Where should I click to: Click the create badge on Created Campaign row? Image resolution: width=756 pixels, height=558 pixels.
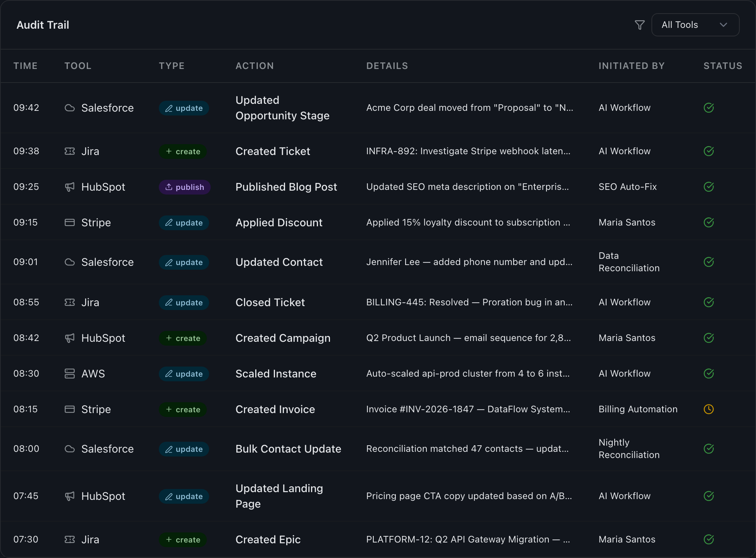pyautogui.click(x=183, y=338)
